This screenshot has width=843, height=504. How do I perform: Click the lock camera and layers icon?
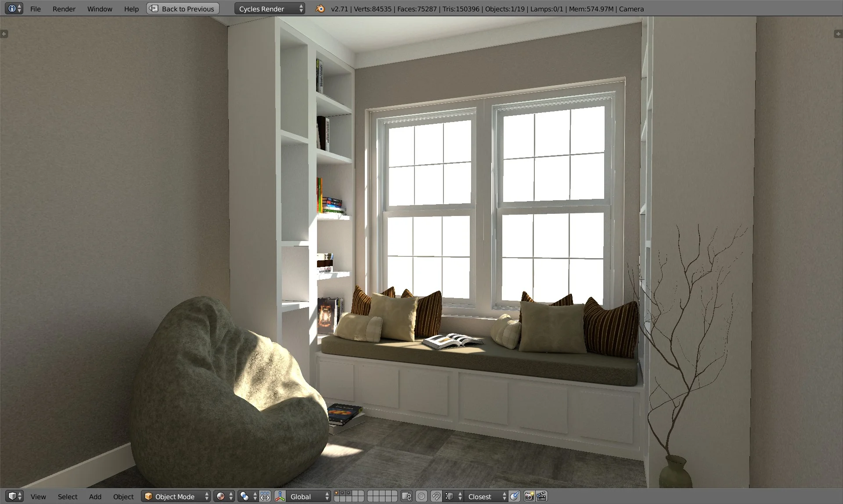pos(407,497)
